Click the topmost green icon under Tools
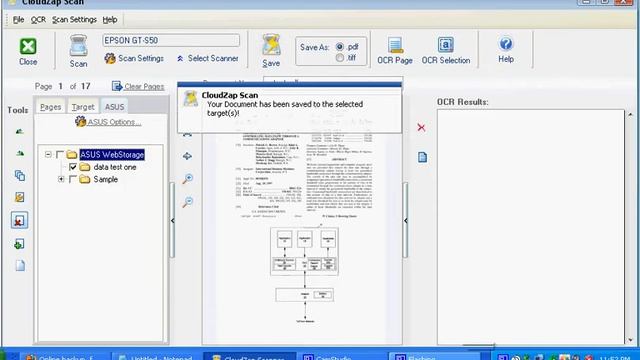 tap(20, 131)
